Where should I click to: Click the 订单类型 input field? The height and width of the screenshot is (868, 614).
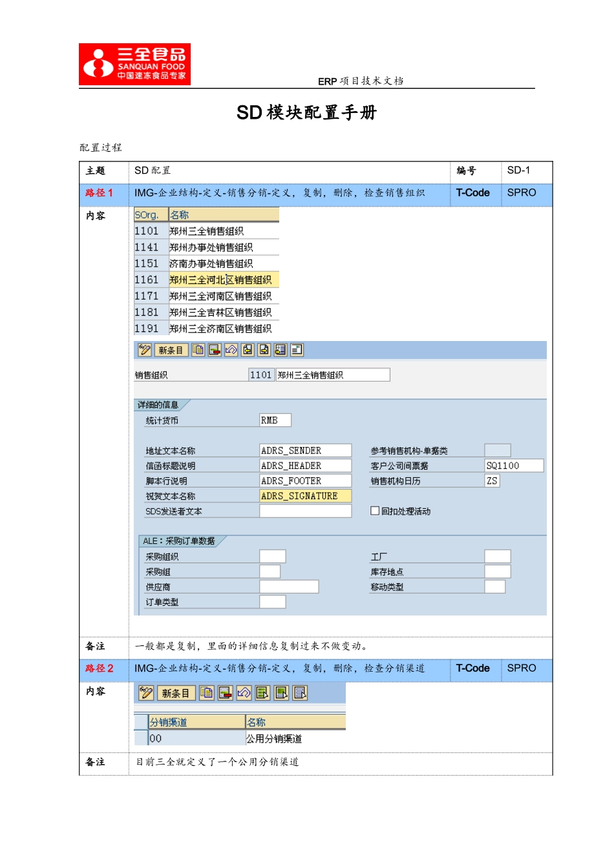pos(273,602)
